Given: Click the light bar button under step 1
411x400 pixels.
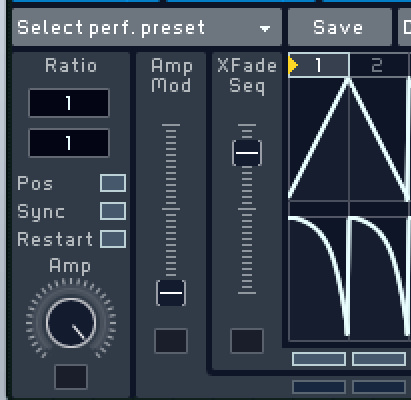Looking at the screenshot, I should point(319,359).
